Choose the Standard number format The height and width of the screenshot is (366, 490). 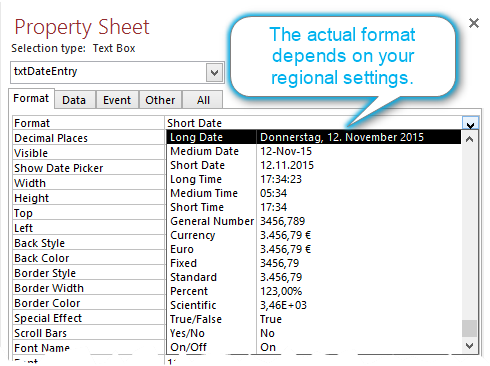click(314, 277)
